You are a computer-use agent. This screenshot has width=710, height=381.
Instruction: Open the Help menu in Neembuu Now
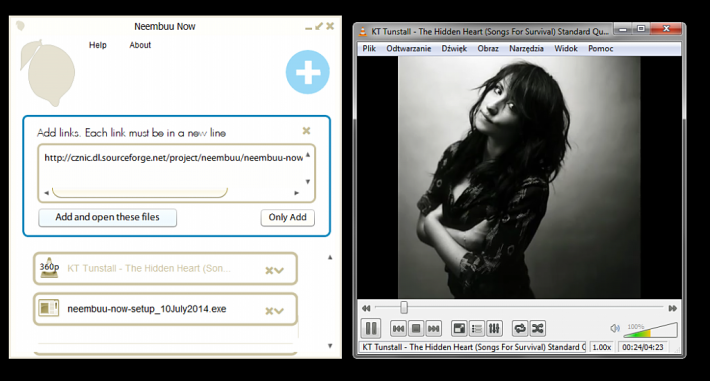97,45
